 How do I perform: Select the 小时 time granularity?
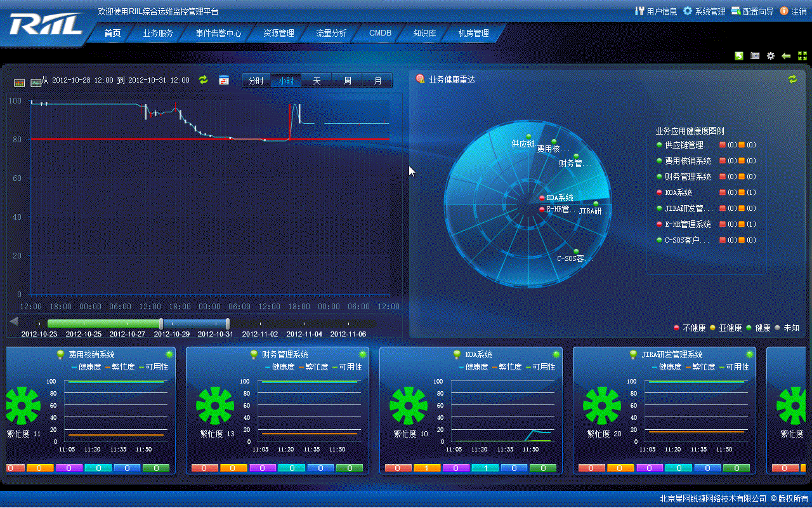(286, 81)
